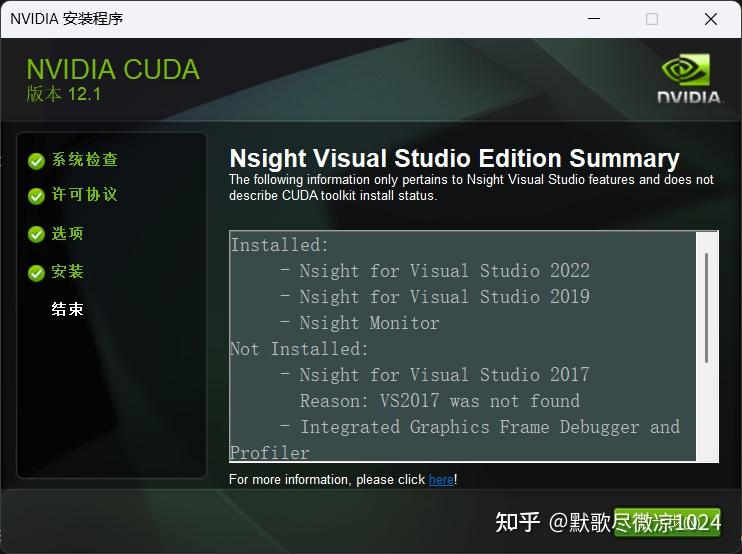Viewport: 742px width, 554px height.
Task: Click the scrollbar track below the thumb
Action: click(x=707, y=411)
